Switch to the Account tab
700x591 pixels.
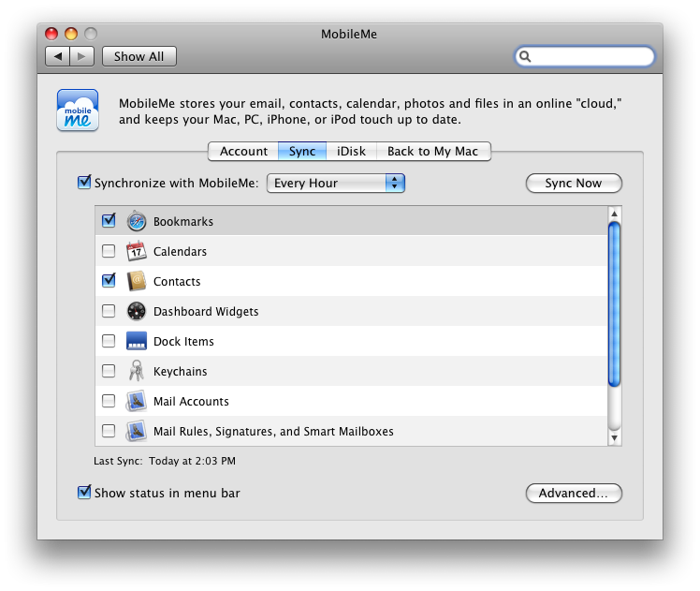click(243, 151)
